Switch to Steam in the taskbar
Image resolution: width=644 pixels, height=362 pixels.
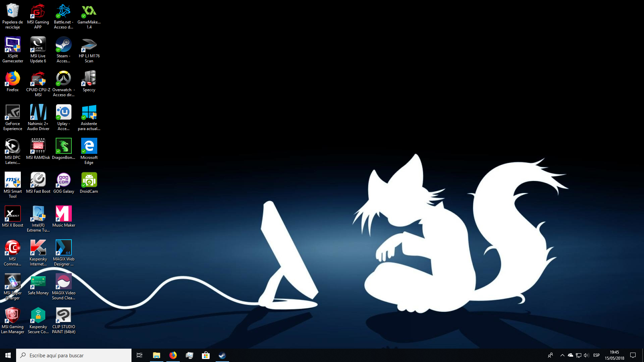pyautogui.click(x=222, y=355)
